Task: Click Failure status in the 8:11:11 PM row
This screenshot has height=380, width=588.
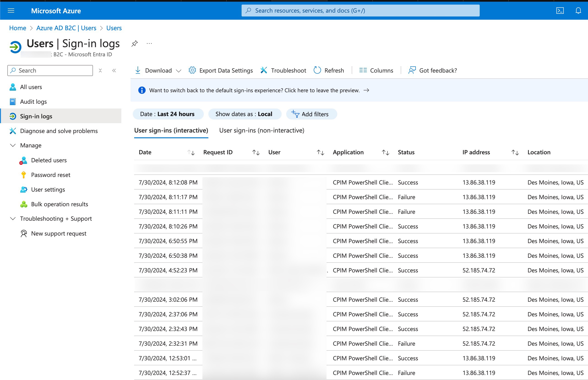Action: click(x=406, y=212)
